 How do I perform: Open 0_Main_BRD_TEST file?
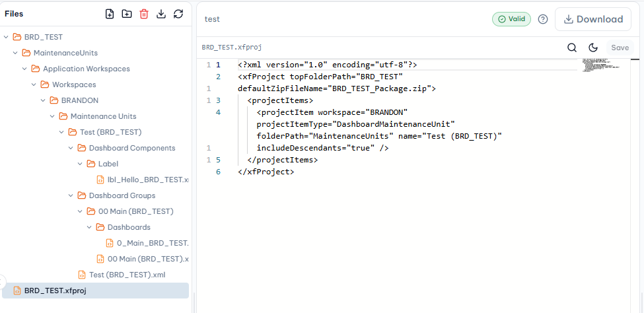(x=147, y=243)
